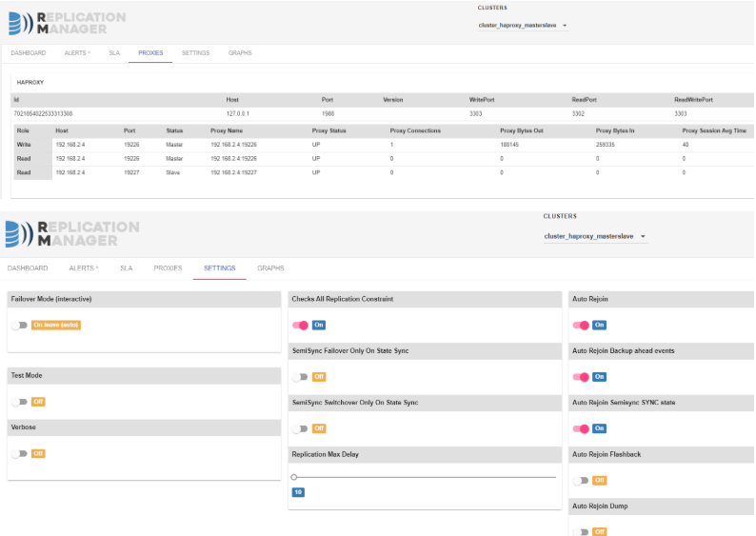
Task: Go to Settings tab in top navigation
Action: (195, 53)
